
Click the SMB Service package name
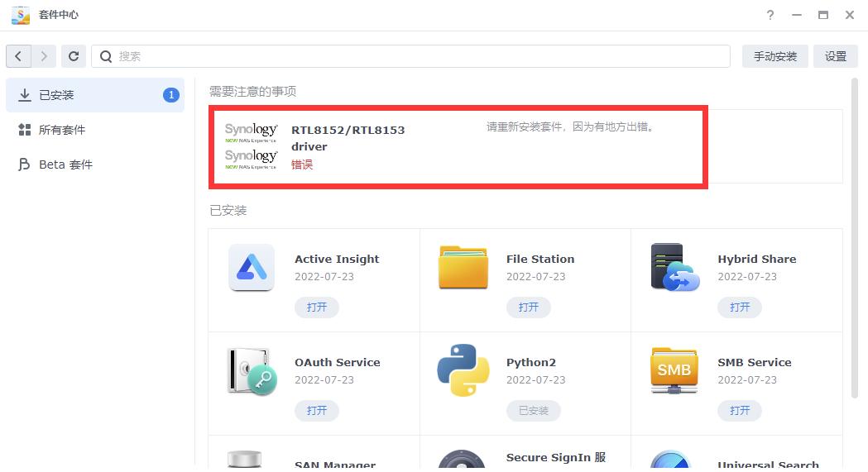point(755,363)
